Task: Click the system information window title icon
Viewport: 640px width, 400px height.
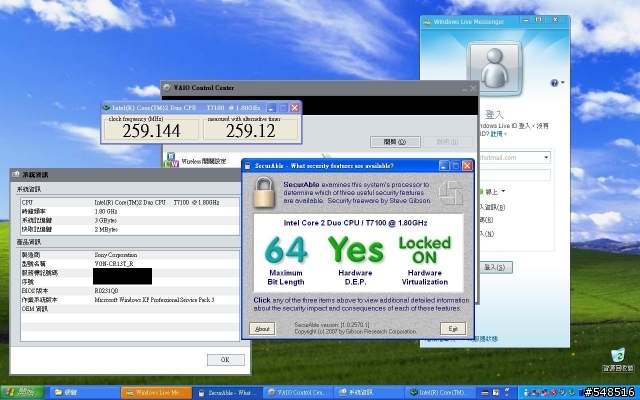Action: click(16, 174)
